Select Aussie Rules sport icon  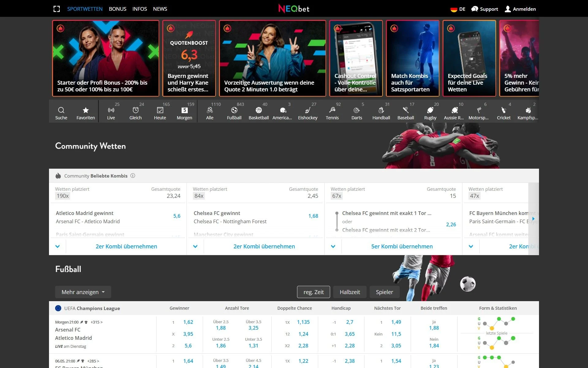coord(455,110)
